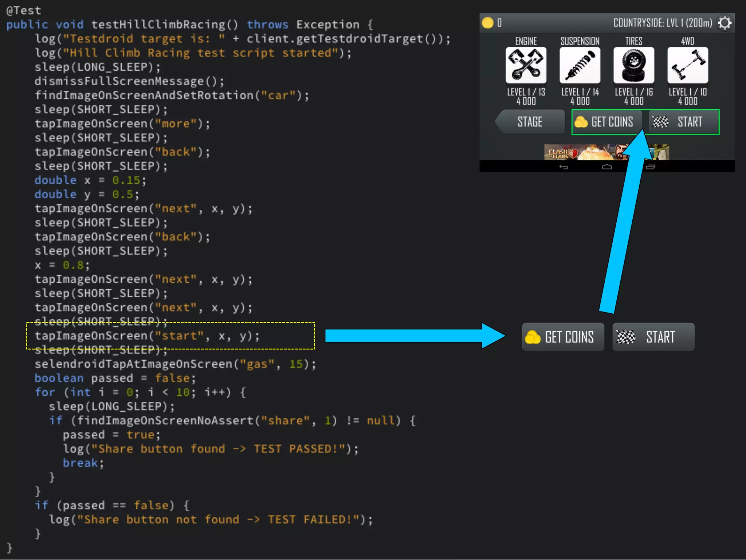Click the cropped START reference image
The height and width of the screenshot is (560, 746).
(x=653, y=337)
